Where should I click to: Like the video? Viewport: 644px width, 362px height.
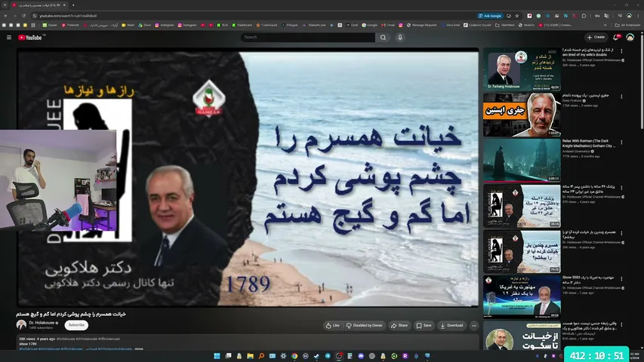tap(333, 326)
